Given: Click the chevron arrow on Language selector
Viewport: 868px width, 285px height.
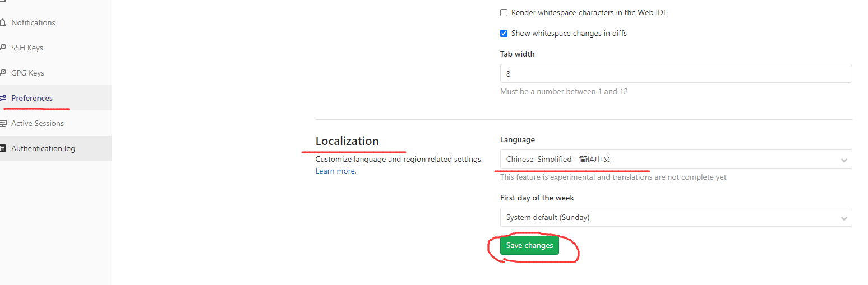Looking at the screenshot, I should point(844,160).
